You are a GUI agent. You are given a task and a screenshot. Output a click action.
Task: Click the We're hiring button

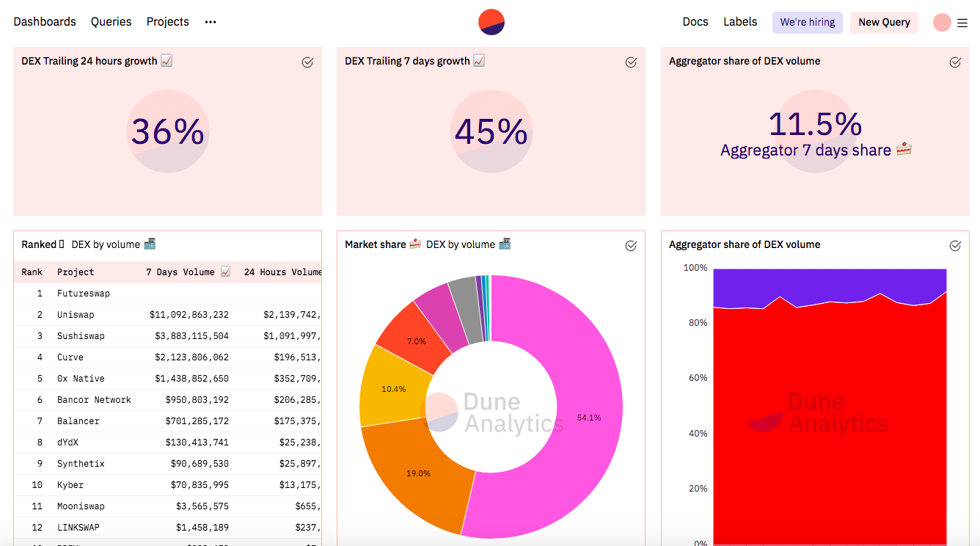tap(808, 22)
